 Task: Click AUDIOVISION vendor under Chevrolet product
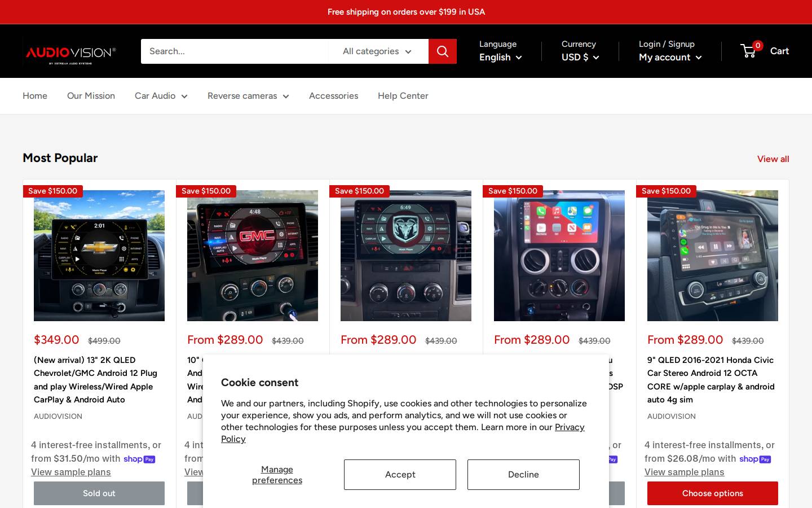point(58,417)
